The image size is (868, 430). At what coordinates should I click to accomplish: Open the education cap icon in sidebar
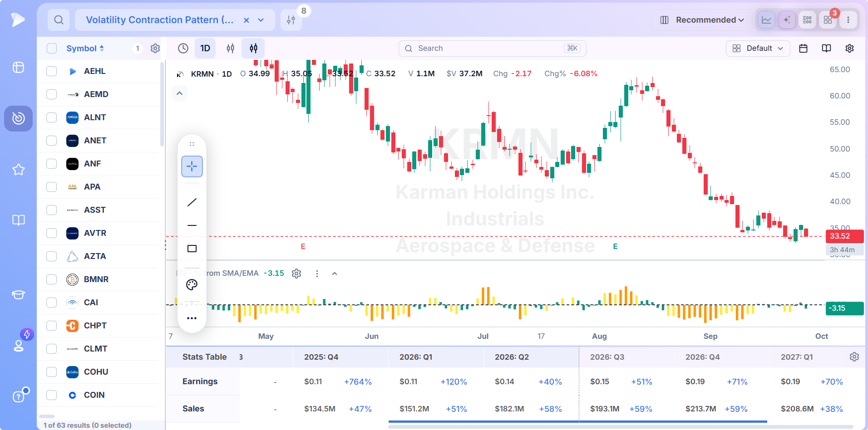point(19,295)
